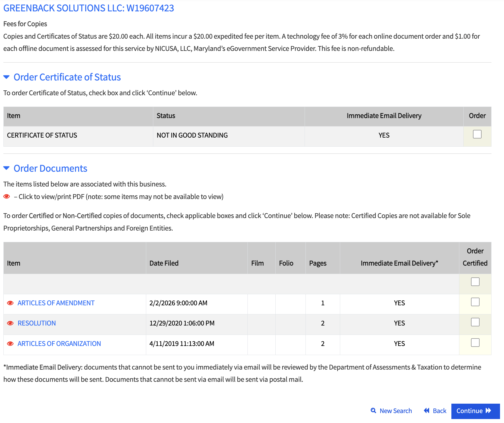Image resolution: width=504 pixels, height=423 pixels.
Task: Collapse Order Documents section triangle
Action: pyautogui.click(x=7, y=168)
